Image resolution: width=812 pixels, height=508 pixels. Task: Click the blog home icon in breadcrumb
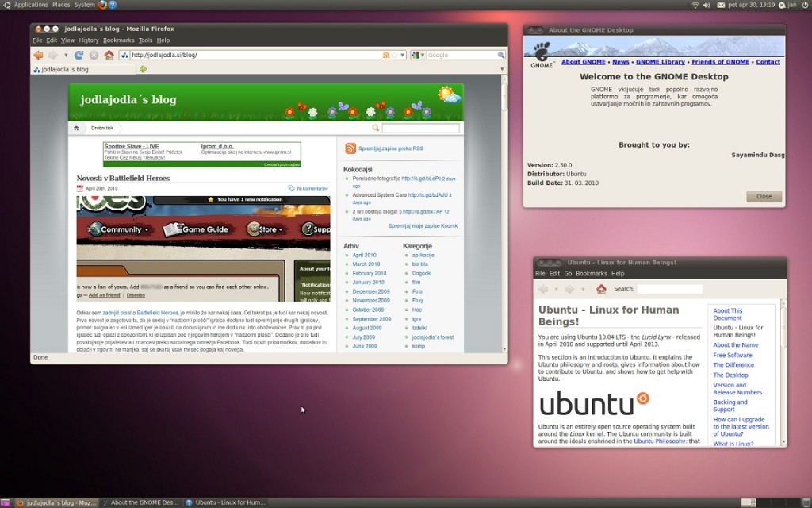point(76,128)
